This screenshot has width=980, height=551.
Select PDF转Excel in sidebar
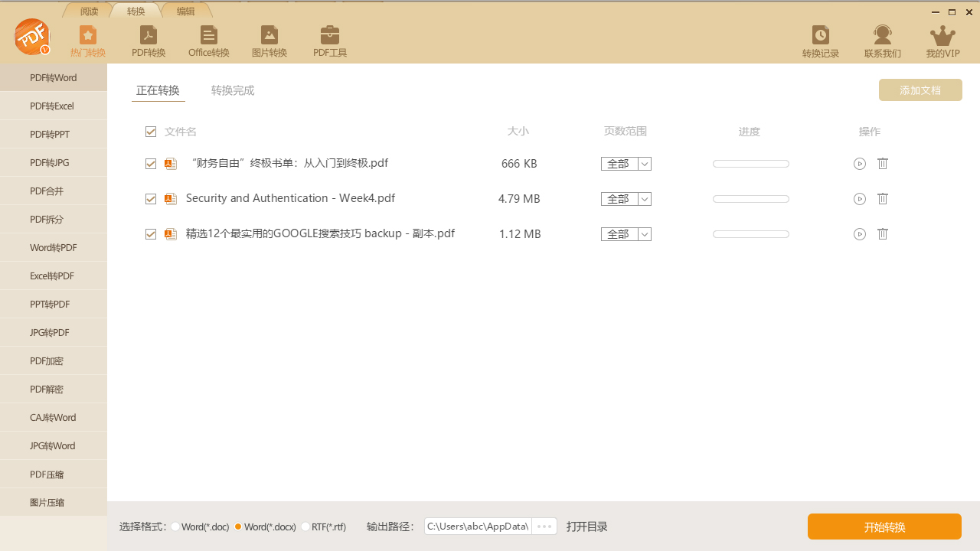[54, 106]
